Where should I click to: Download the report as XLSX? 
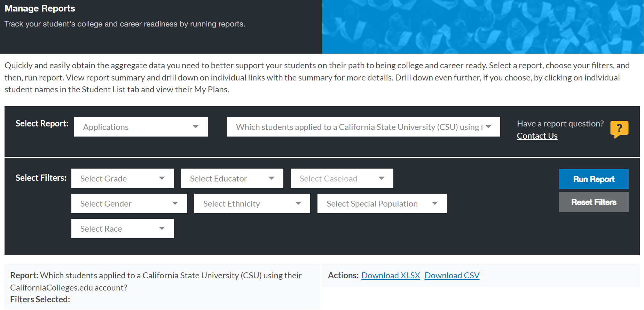391,276
